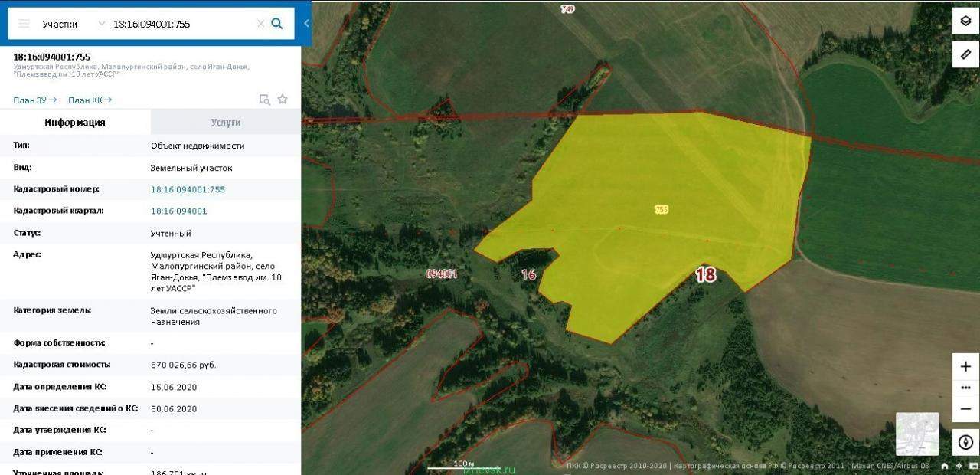Open the Участки object type dropdown
This screenshot has height=475, width=980.
click(x=73, y=24)
